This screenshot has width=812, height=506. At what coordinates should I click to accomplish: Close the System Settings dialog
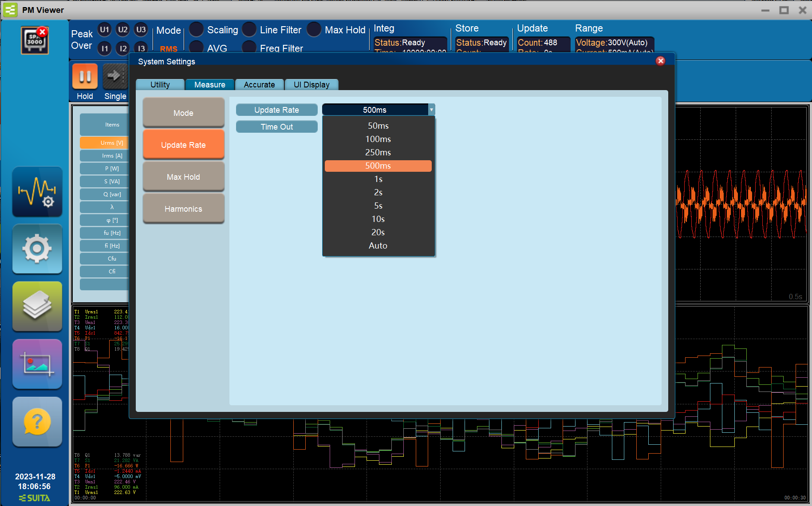(660, 61)
